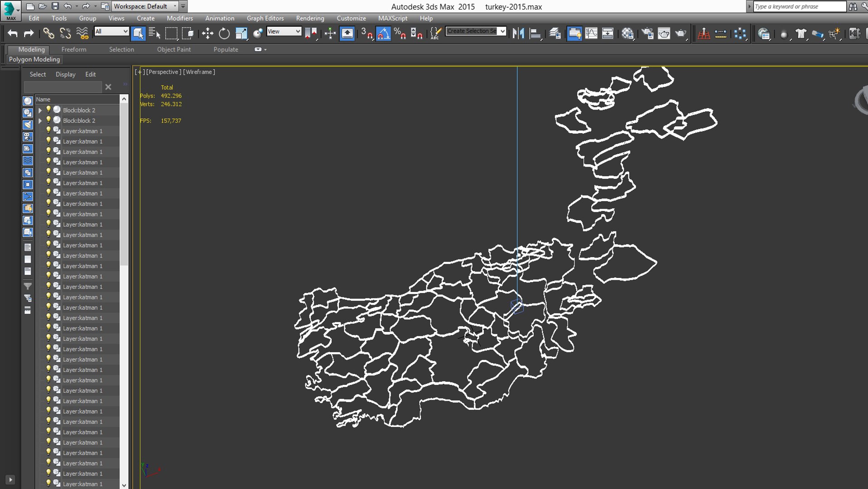The image size is (868, 489).
Task: Open the Curve Editor
Action: 591,34
